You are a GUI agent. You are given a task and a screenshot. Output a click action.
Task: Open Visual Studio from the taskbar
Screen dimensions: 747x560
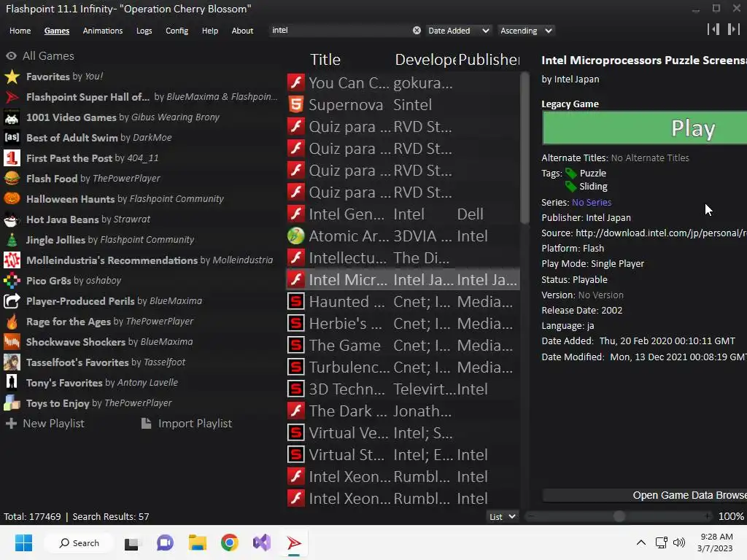(x=262, y=542)
